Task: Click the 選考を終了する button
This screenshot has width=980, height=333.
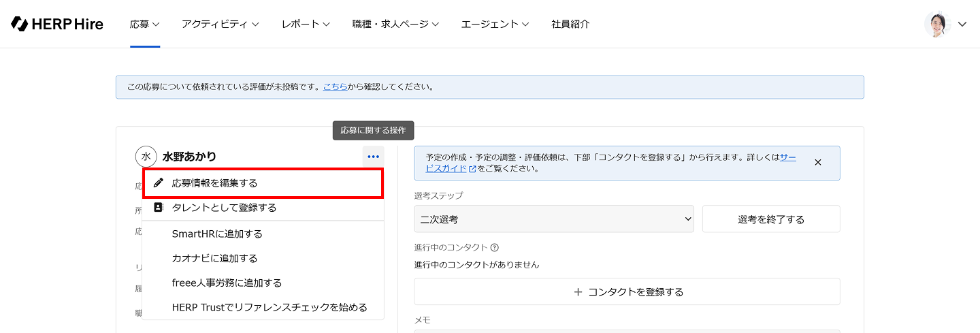Action: (x=771, y=219)
